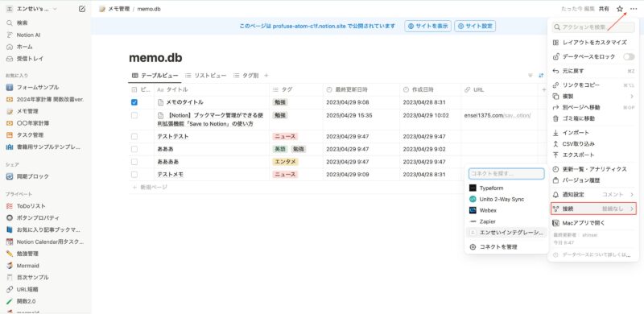Switch to テーブルビュー tab
644x314 pixels.
coord(155,76)
